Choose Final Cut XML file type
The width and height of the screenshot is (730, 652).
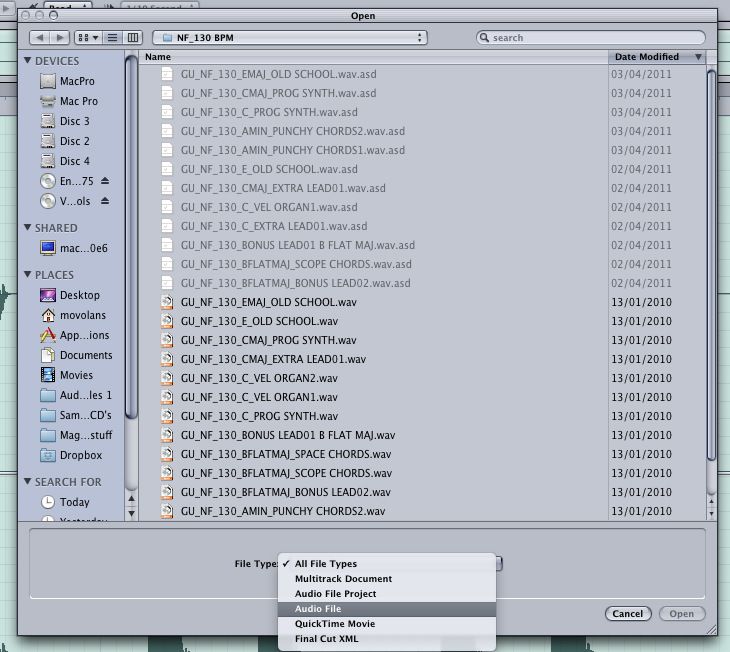coord(386,638)
